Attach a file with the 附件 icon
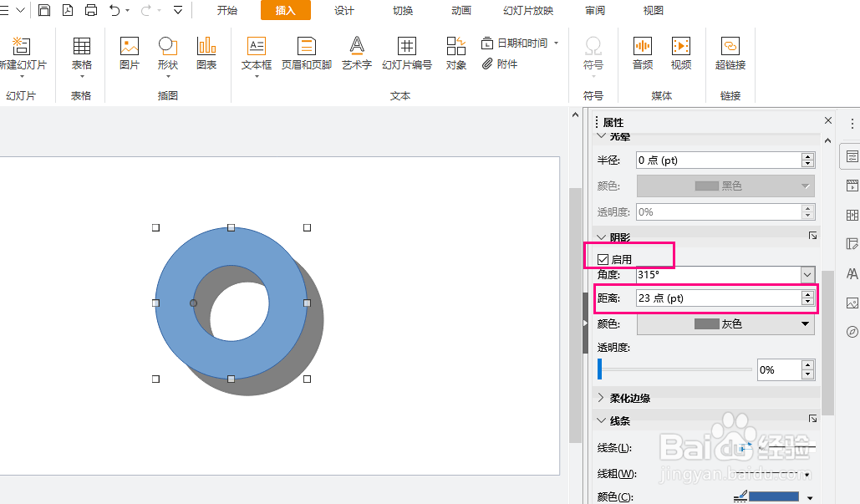The image size is (860, 504). point(501,62)
